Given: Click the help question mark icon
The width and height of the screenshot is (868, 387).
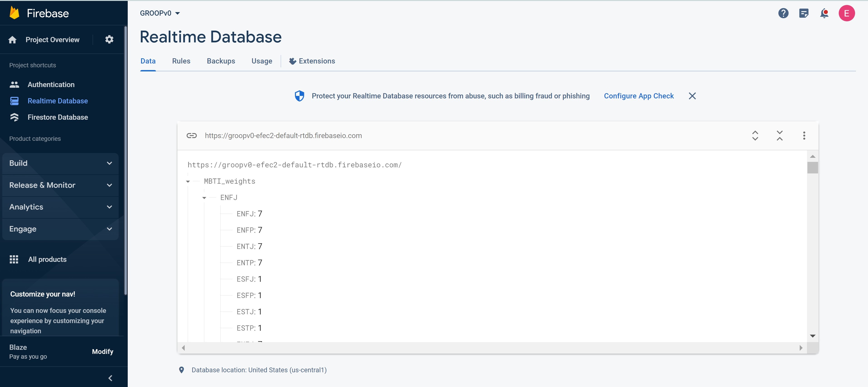Looking at the screenshot, I should [783, 13].
